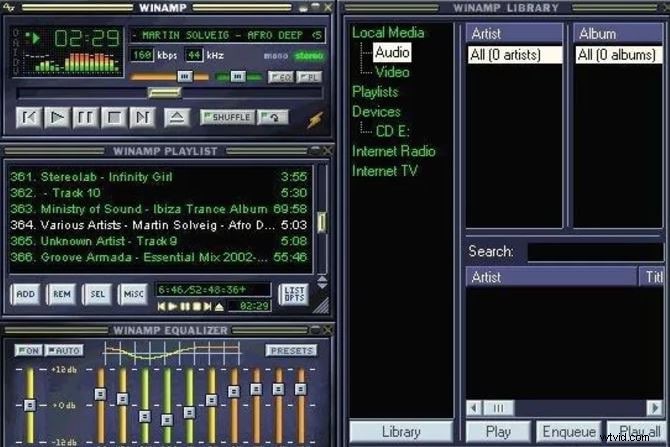Image resolution: width=670 pixels, height=447 pixels.
Task: Open the Winamp main menu icon at top-left
Action: pos(8,6)
